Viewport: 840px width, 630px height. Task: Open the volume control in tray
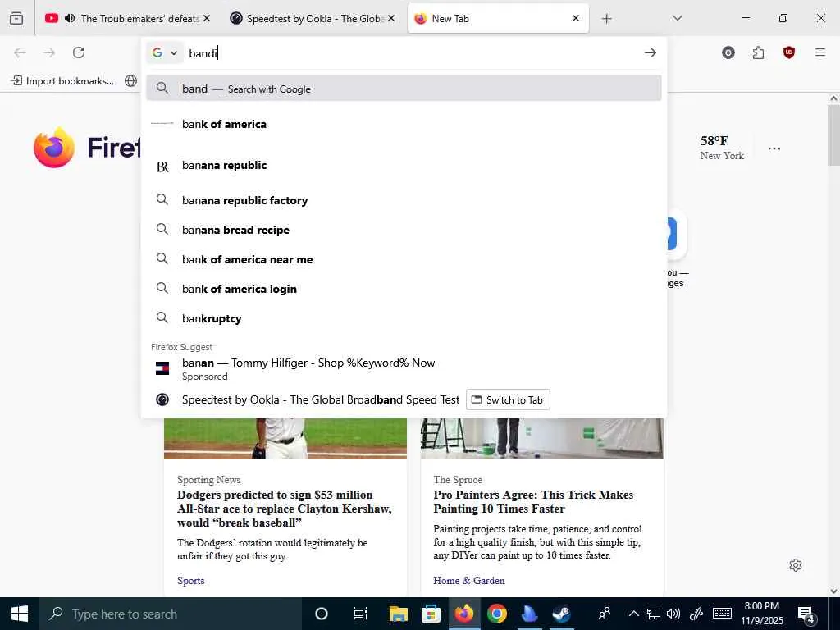tap(673, 614)
